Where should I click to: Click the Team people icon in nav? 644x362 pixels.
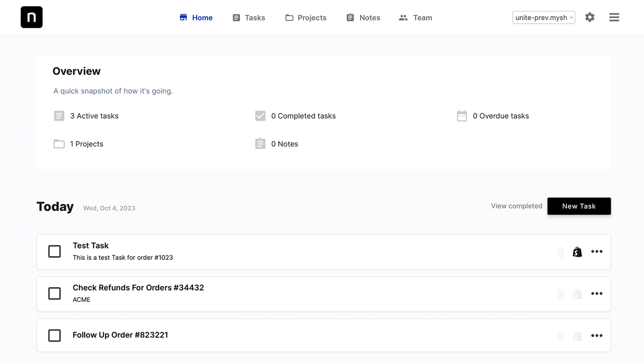pyautogui.click(x=403, y=18)
